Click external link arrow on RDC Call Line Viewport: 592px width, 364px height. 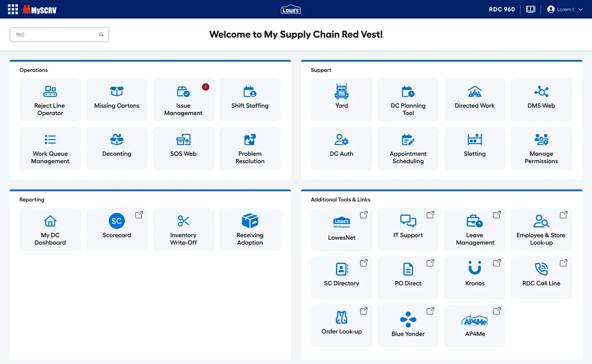point(563,263)
